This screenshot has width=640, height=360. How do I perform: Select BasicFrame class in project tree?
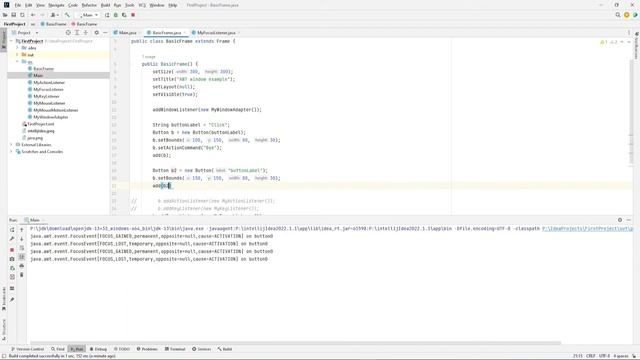(x=43, y=69)
